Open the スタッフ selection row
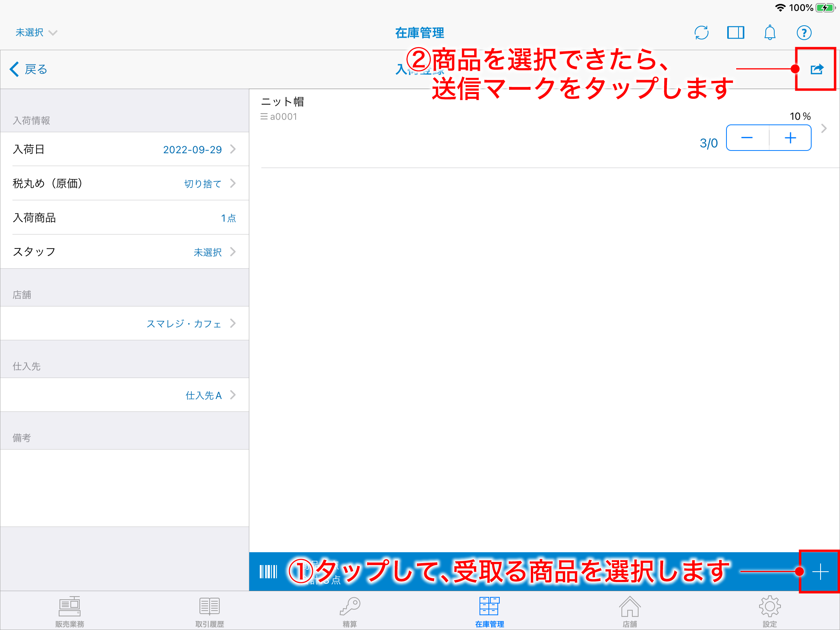 124,252
